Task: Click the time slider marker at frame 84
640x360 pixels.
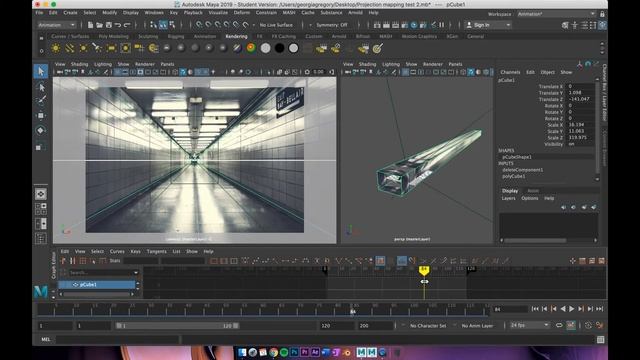Action: (x=353, y=312)
